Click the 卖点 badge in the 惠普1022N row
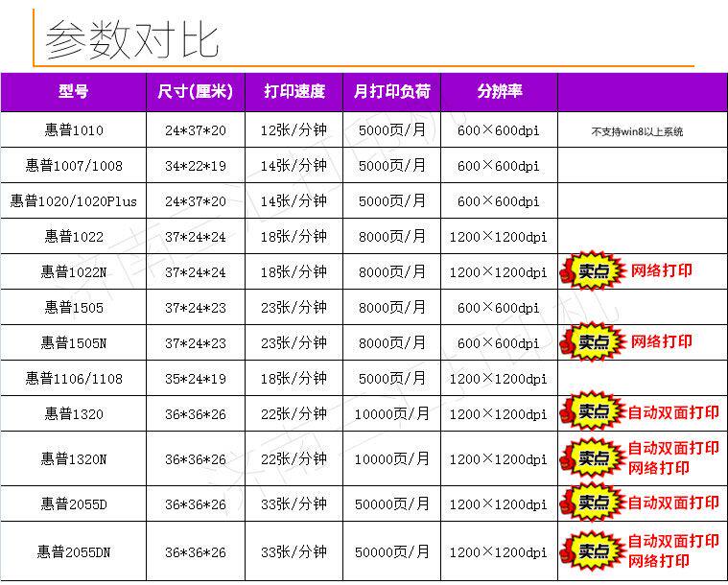This screenshot has width=728, height=585. (x=593, y=271)
